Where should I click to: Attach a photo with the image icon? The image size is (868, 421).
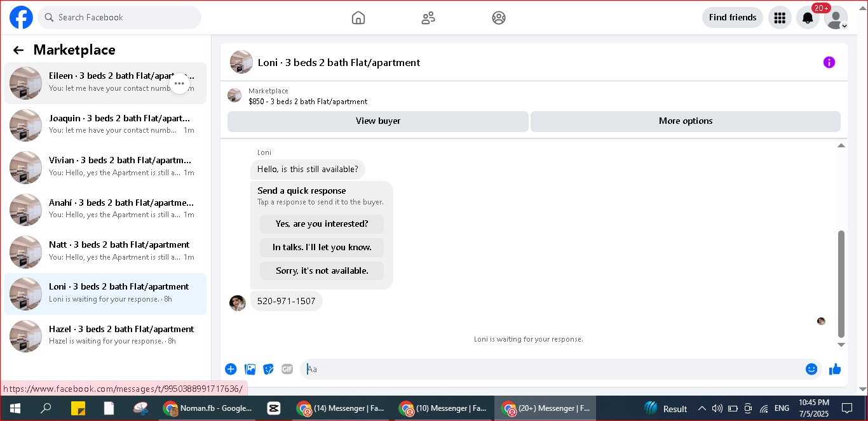point(250,369)
